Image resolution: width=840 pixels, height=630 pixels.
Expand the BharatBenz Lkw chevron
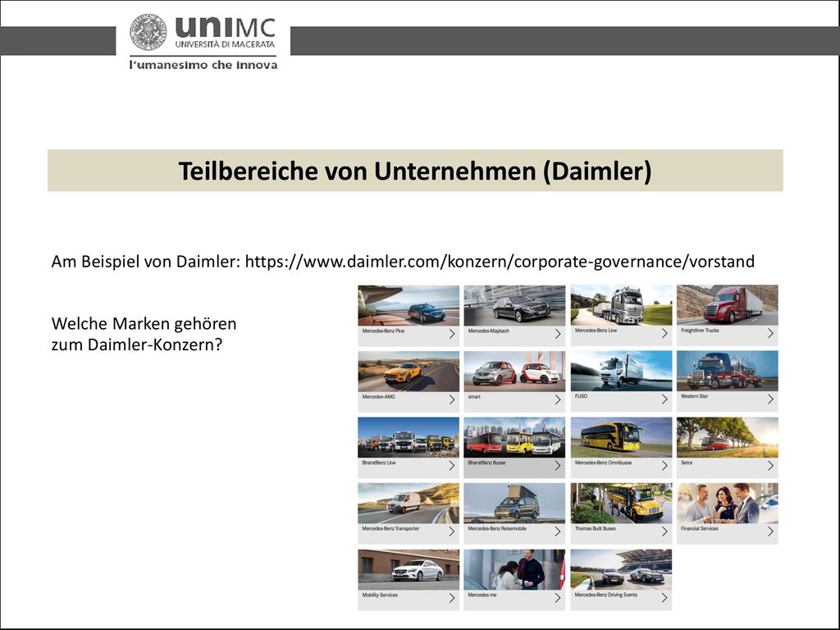click(x=452, y=466)
